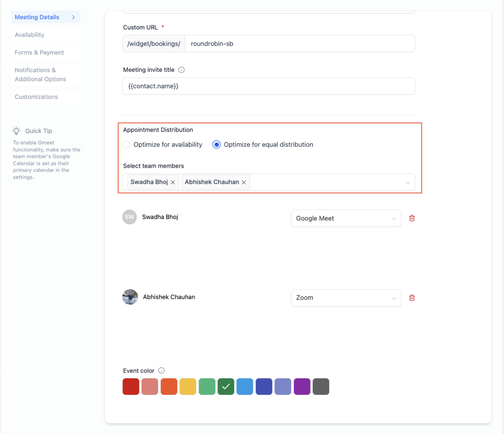
Task: Remove Swadha Bhoj tag from selection
Action: pos(173,182)
